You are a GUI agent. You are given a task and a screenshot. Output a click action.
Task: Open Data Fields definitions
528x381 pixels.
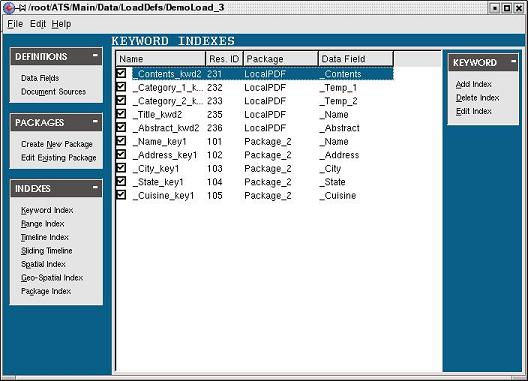(40, 78)
